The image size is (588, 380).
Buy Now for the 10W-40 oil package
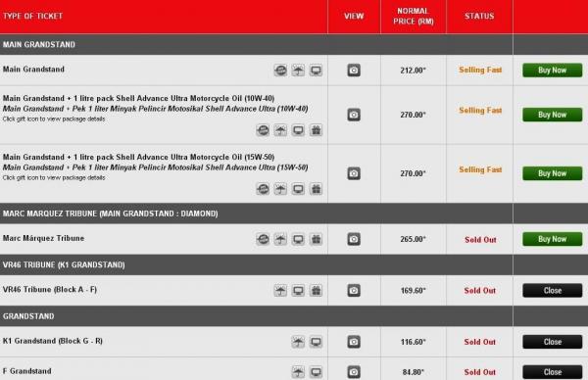tap(553, 115)
